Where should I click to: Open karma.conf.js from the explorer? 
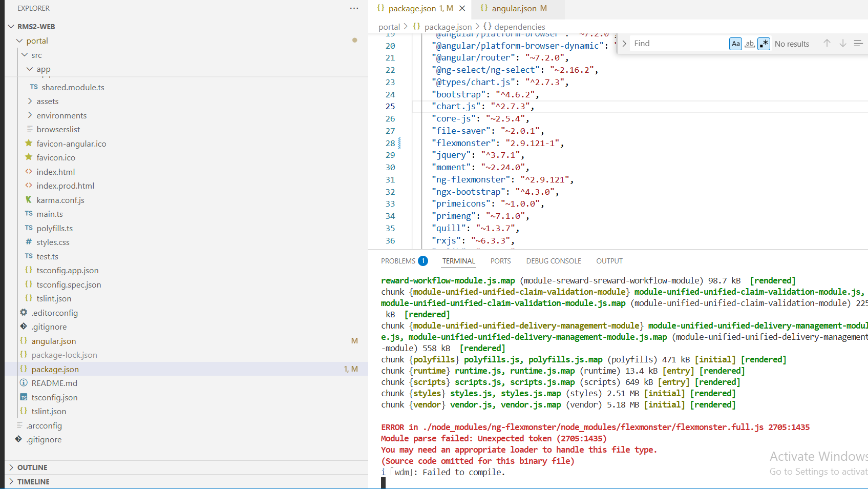point(60,200)
